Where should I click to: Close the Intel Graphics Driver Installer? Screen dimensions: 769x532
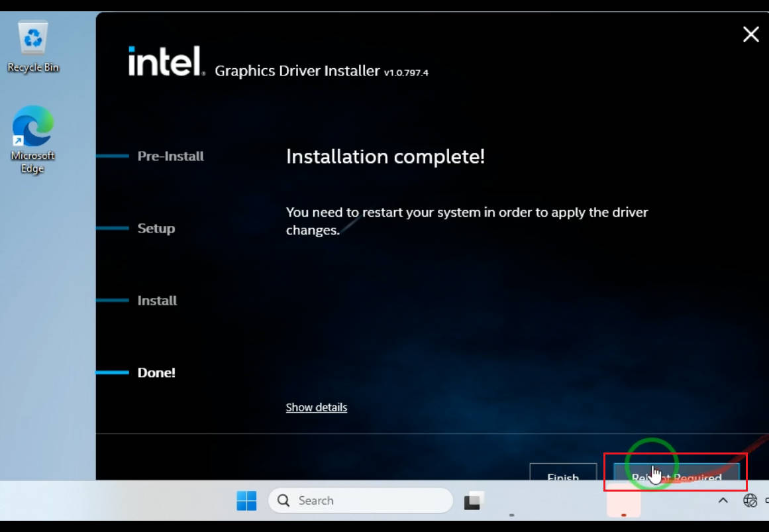click(750, 34)
